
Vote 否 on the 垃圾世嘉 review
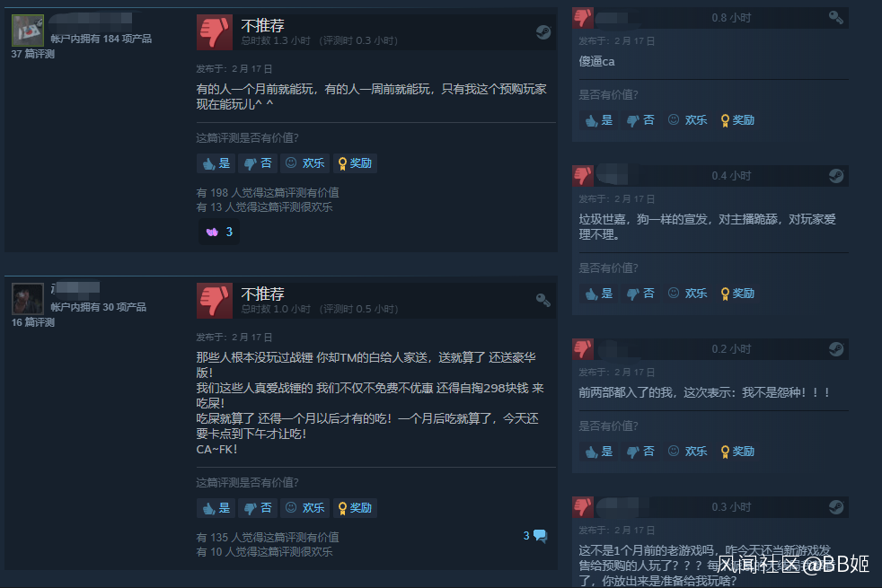tap(640, 294)
